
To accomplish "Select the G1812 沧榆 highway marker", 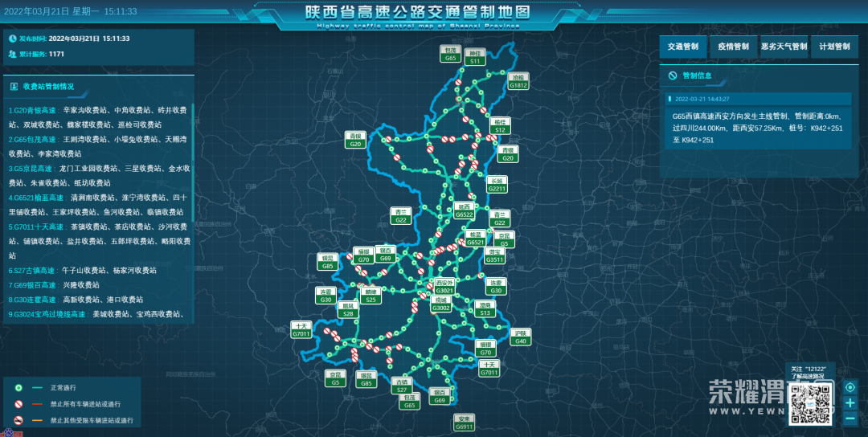I will tap(518, 81).
